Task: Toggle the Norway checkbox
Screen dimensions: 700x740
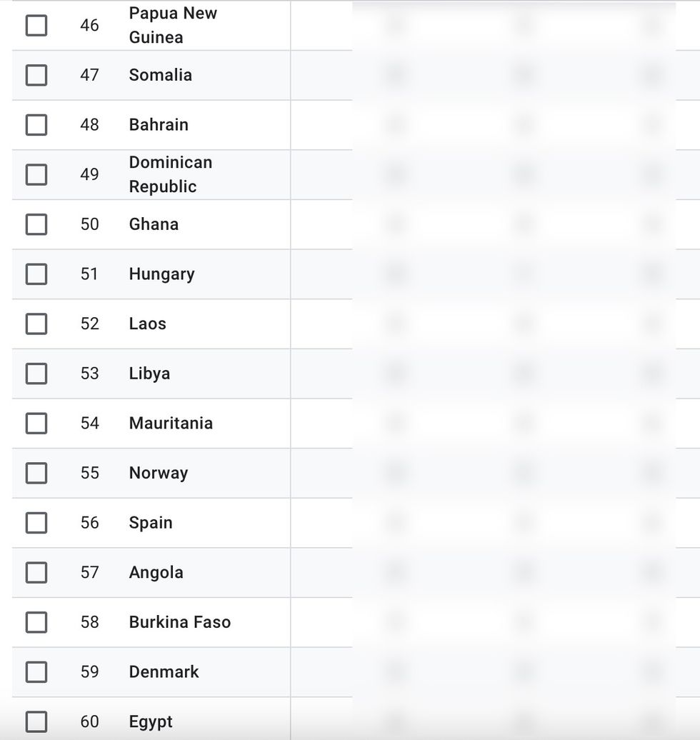Action: pyautogui.click(x=36, y=473)
